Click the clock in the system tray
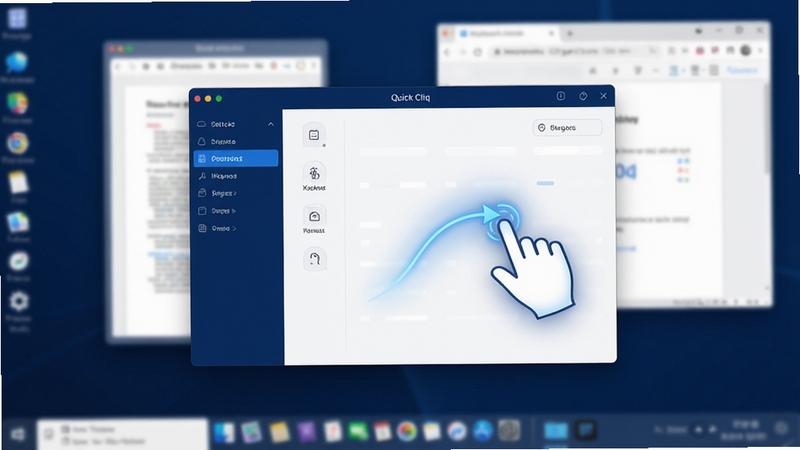This screenshot has height=450, width=800. pos(742,431)
